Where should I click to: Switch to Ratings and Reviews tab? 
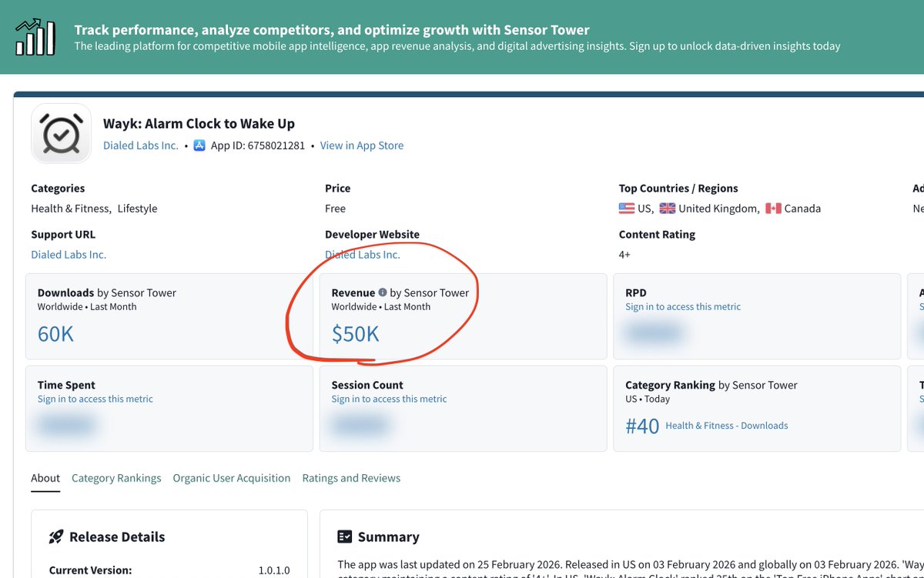point(351,478)
